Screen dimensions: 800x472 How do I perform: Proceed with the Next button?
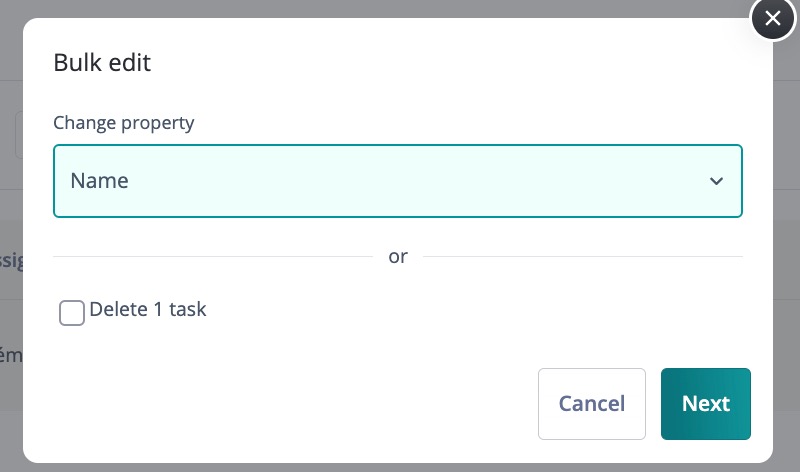tap(705, 404)
